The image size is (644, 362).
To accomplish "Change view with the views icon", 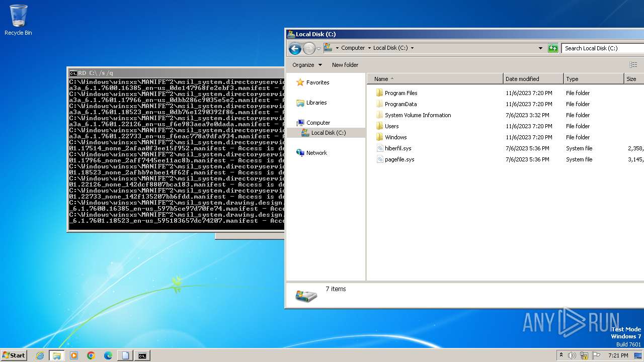I will point(633,65).
